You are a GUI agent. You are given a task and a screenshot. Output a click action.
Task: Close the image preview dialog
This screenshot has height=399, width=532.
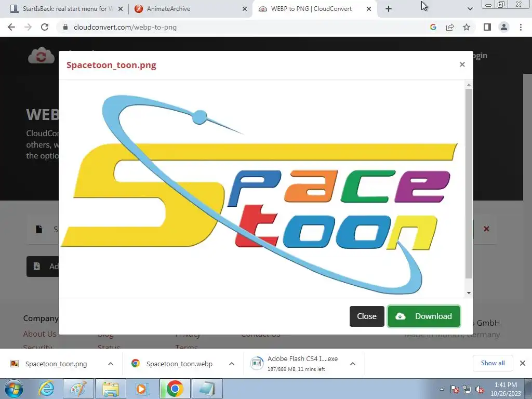click(x=367, y=316)
